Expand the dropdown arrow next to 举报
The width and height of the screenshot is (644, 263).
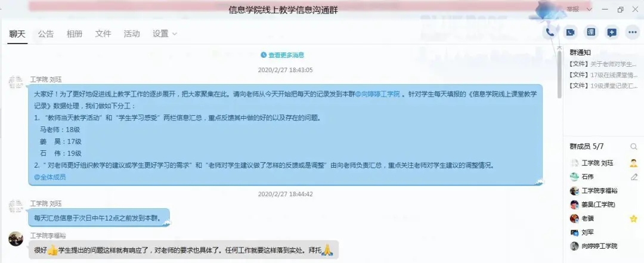click(589, 9)
